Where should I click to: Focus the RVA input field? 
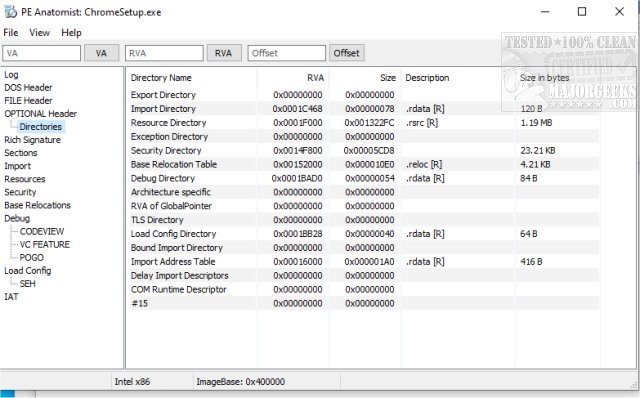pyautogui.click(x=164, y=53)
